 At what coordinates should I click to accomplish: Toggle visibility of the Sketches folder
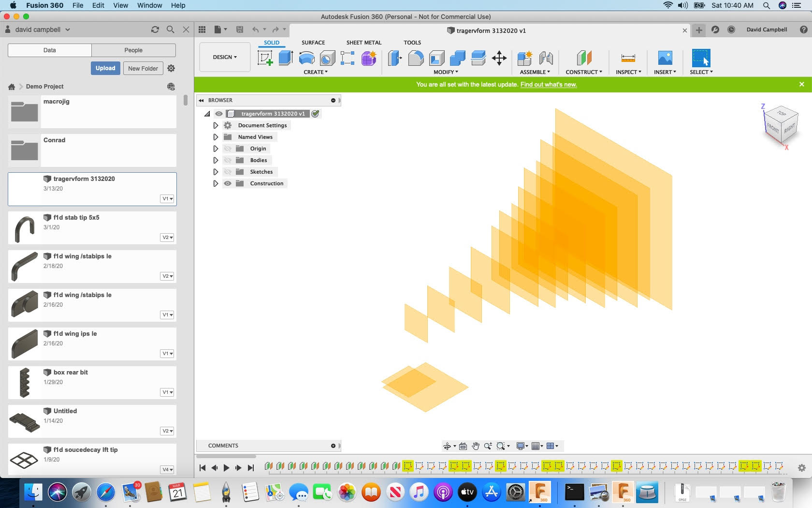(228, 172)
